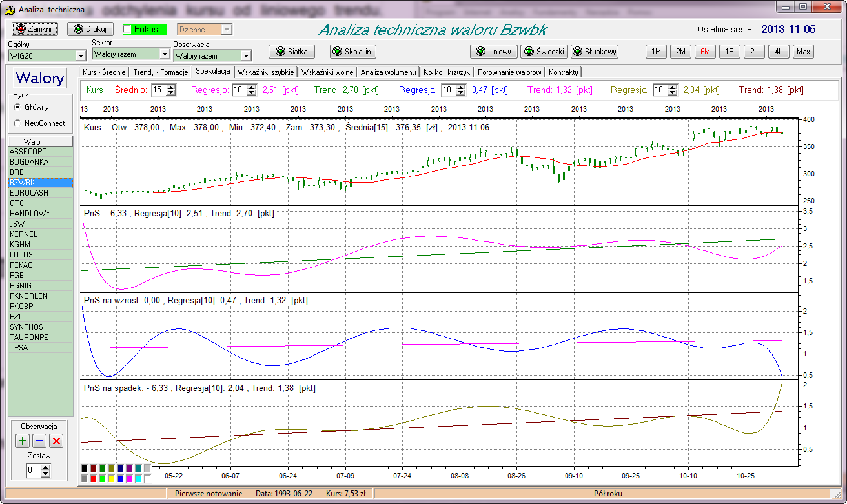Open the Spekulacja tab
Viewport: 847px width, 504px height.
(212, 71)
